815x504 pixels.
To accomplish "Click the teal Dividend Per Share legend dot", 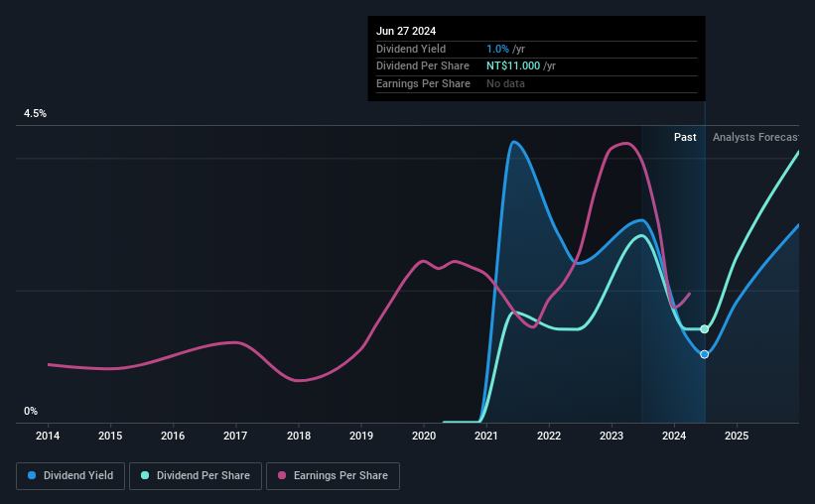I will point(145,475).
